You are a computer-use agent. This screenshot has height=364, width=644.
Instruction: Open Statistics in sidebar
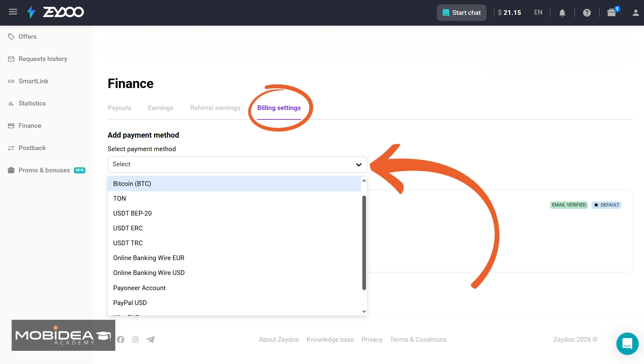(32, 104)
